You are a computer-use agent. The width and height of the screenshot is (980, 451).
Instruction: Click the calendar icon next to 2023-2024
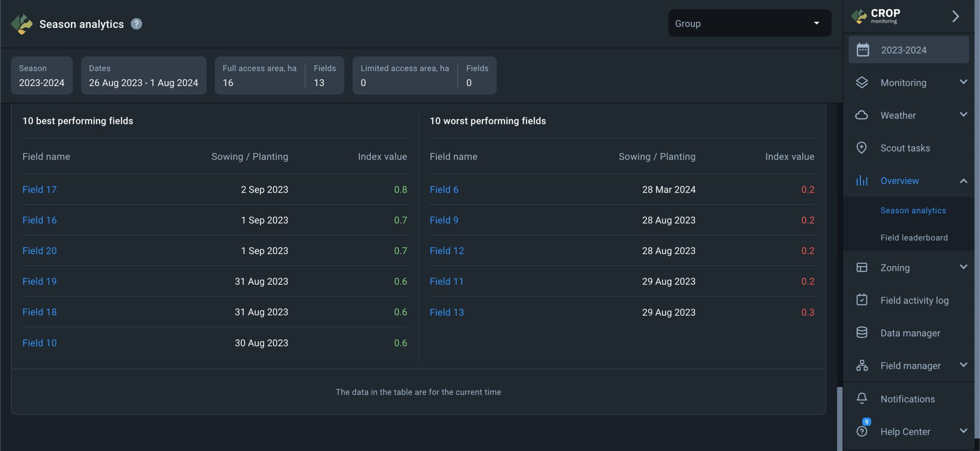pyautogui.click(x=862, y=50)
